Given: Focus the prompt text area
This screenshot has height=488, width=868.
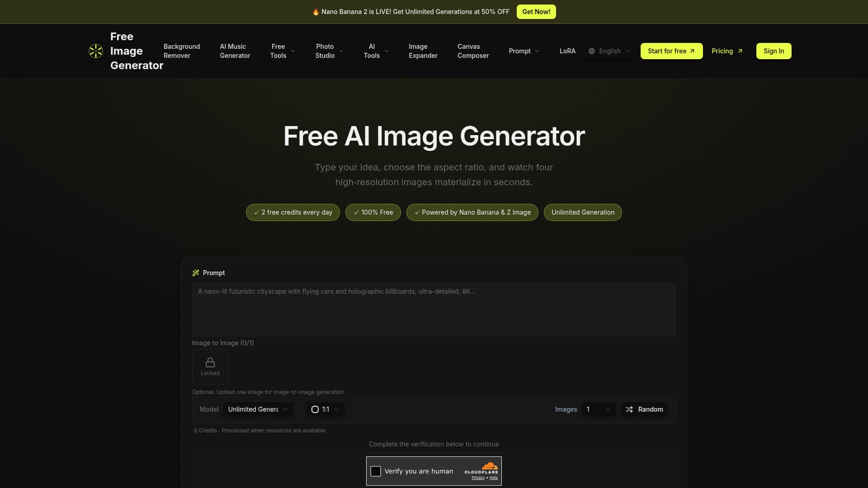Looking at the screenshot, I should click(434, 310).
